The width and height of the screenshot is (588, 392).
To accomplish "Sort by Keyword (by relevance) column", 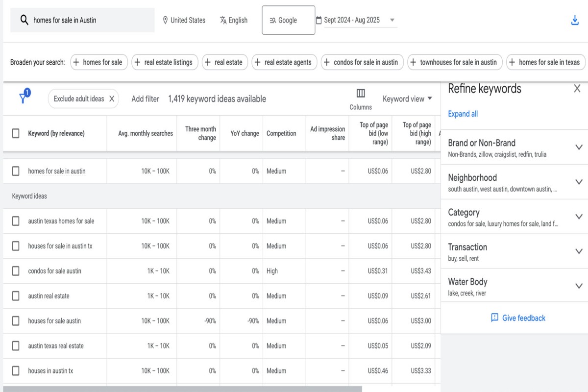I will (x=56, y=133).
